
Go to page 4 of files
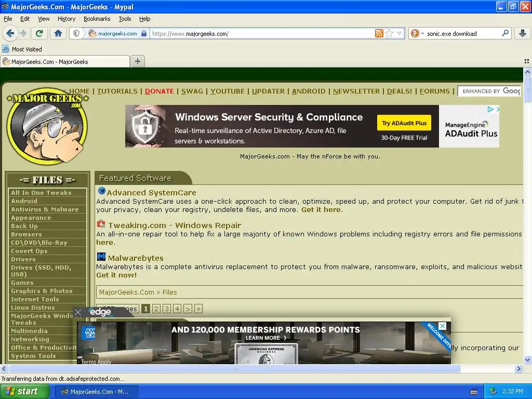pos(177,309)
